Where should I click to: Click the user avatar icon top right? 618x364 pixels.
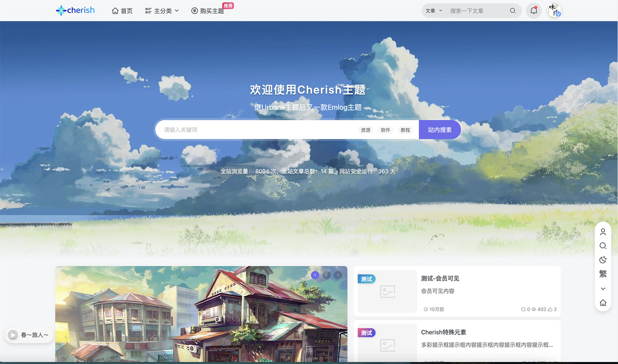pyautogui.click(x=554, y=10)
